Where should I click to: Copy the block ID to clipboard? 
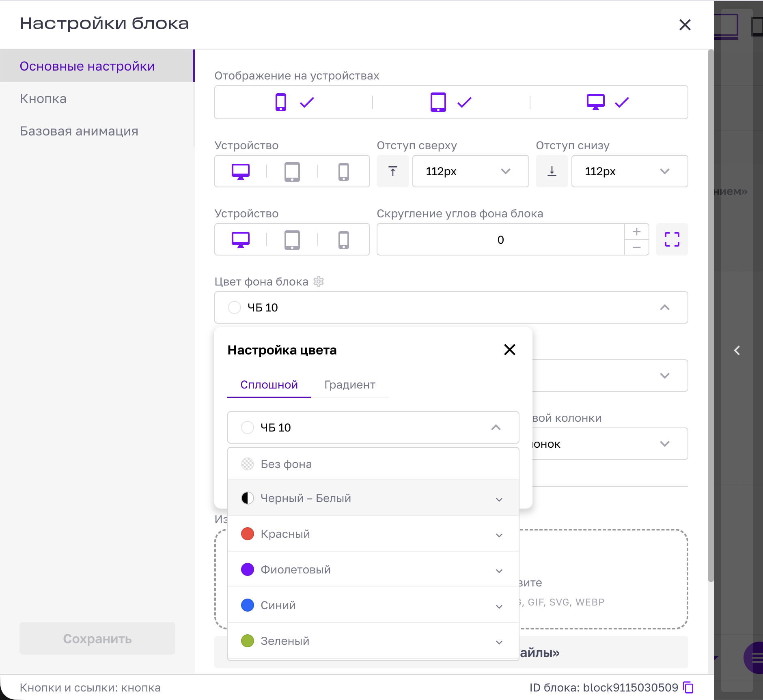(688, 687)
